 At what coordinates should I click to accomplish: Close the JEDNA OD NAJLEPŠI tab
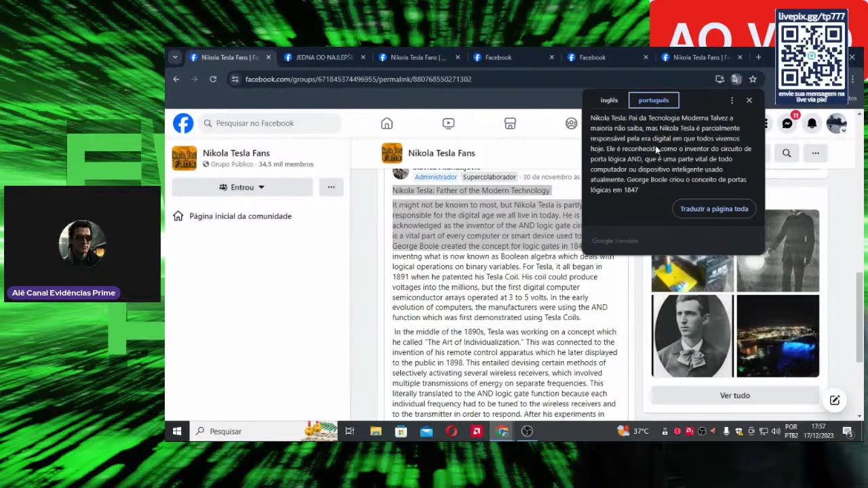(x=363, y=58)
